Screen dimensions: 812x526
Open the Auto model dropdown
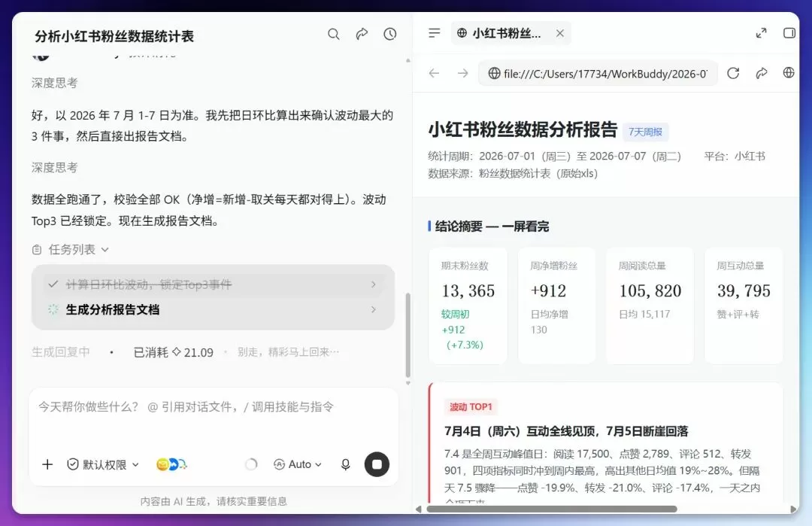tap(298, 464)
